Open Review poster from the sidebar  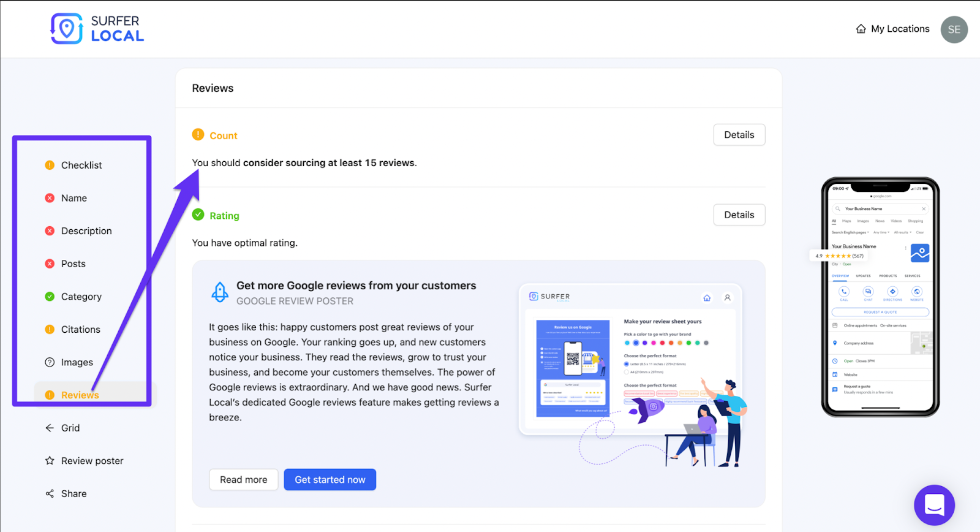tap(92, 461)
